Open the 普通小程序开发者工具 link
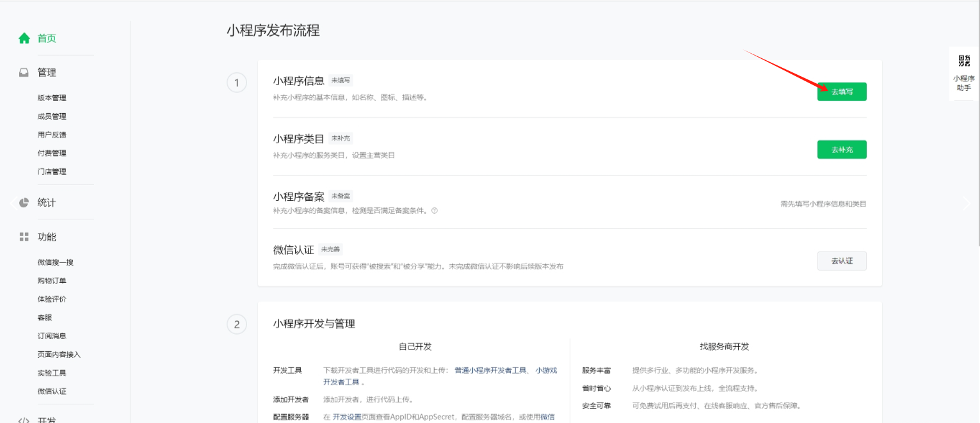Screen dimensions: 980x423 490,371
